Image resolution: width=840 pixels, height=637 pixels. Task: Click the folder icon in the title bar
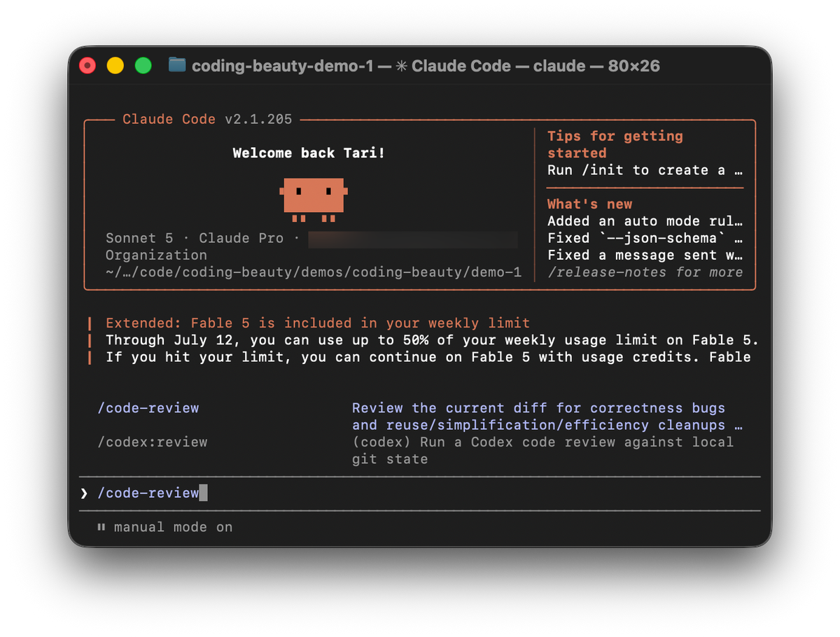coord(177,65)
